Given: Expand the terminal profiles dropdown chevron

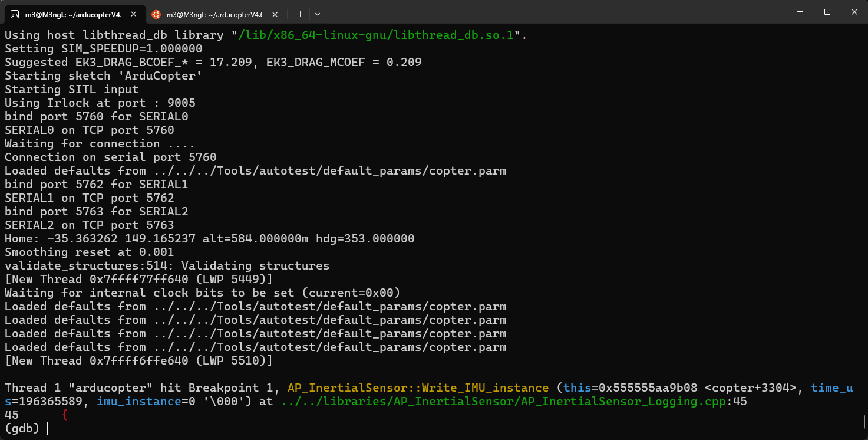Looking at the screenshot, I should point(318,14).
